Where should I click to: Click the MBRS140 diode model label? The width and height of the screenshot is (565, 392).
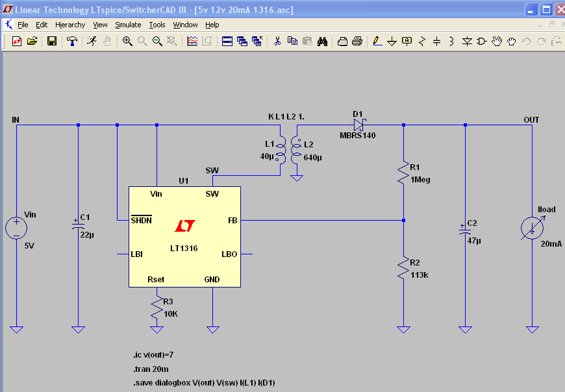[x=358, y=136]
